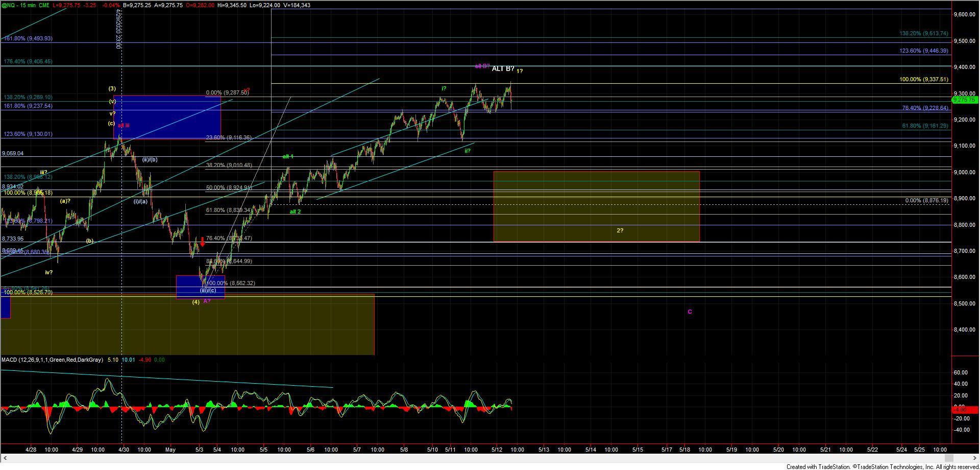The image size is (980, 470).
Task: Click the magenta 'C' wave label
Action: click(690, 312)
